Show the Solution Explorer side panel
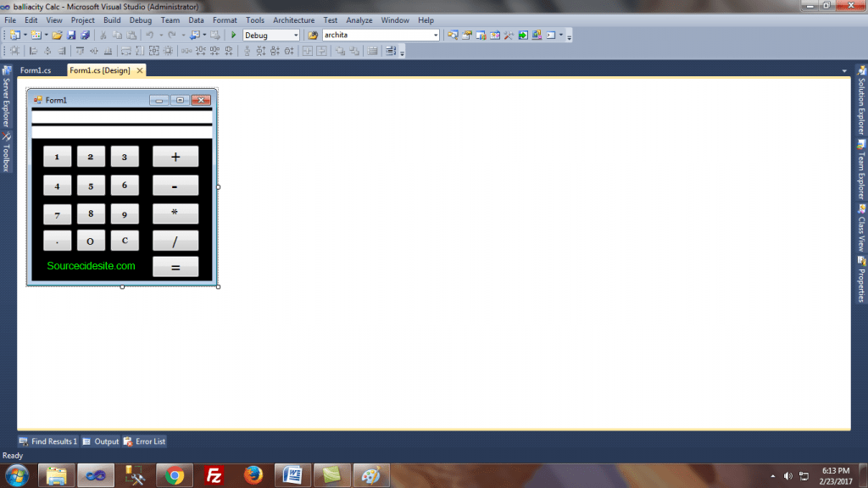 [x=861, y=105]
